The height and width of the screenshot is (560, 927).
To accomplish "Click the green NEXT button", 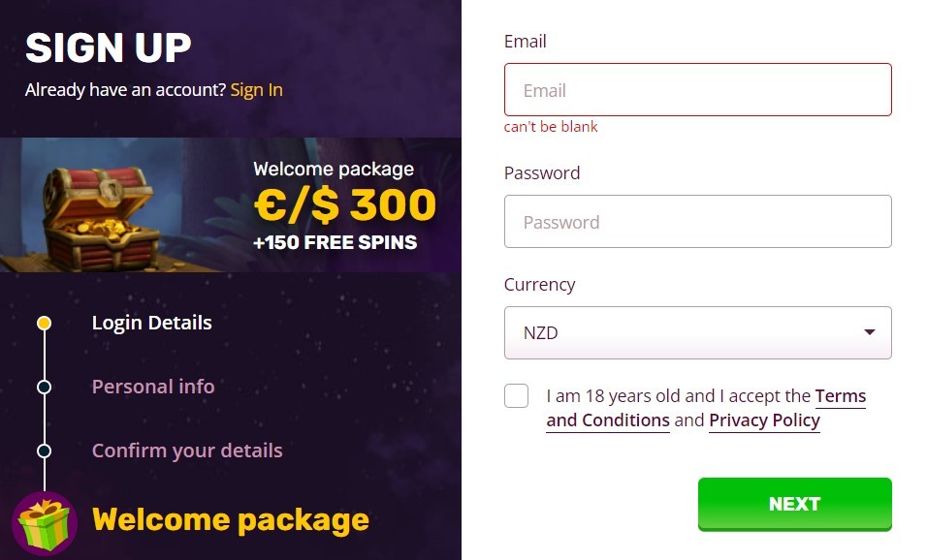I will pyautogui.click(x=794, y=504).
